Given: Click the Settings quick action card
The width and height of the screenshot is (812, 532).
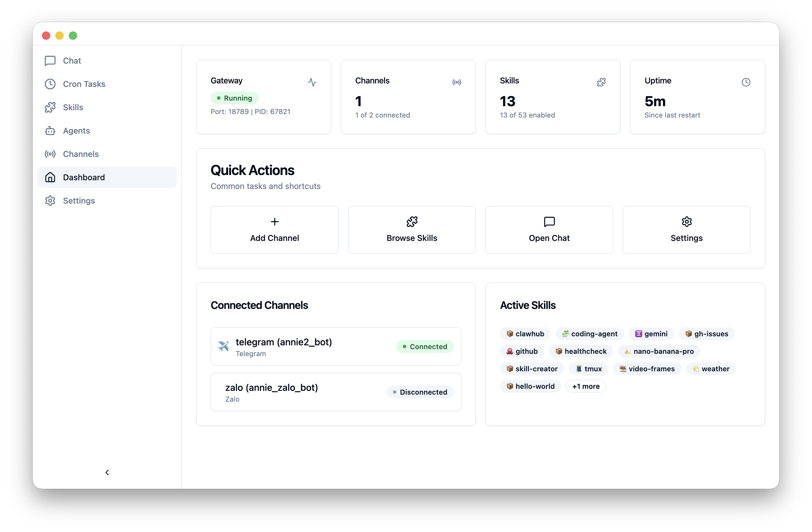Looking at the screenshot, I should pyautogui.click(x=686, y=230).
